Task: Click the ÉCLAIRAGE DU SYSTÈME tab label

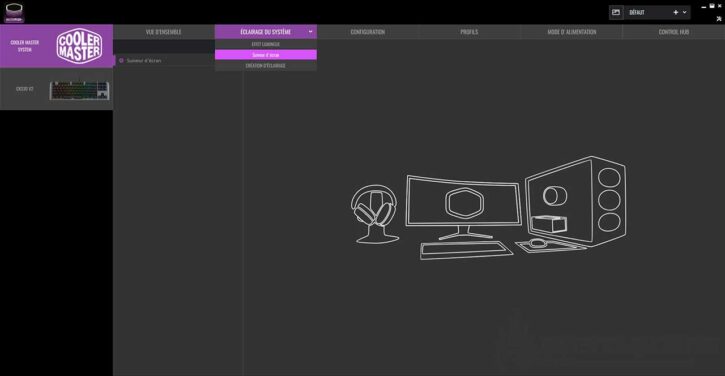Action: [x=265, y=32]
